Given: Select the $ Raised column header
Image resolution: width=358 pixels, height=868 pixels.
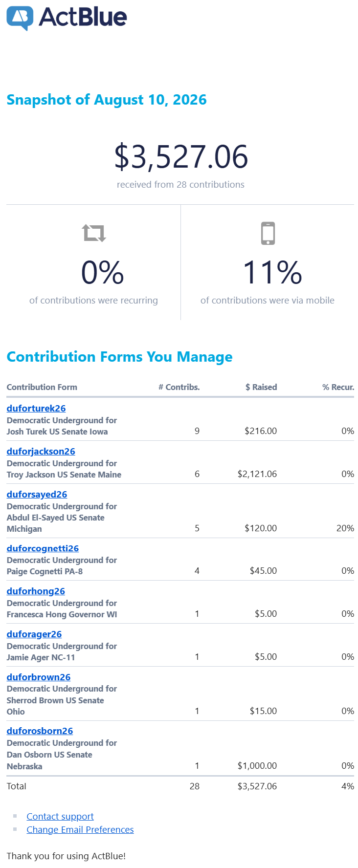Looking at the screenshot, I should [261, 387].
